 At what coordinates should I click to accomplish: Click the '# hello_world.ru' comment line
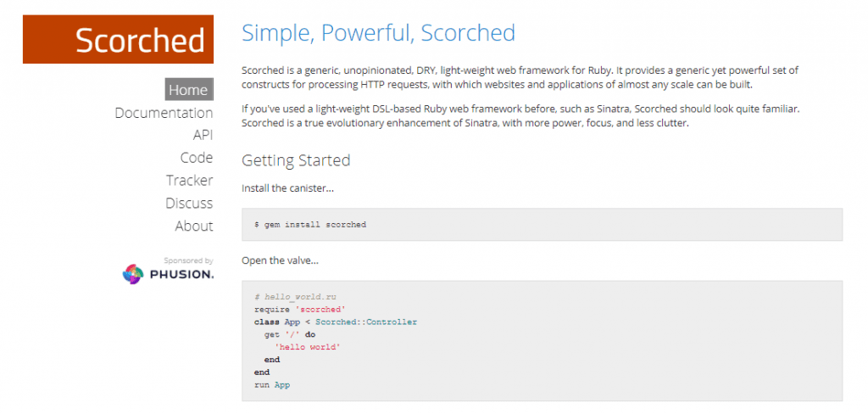(290, 297)
